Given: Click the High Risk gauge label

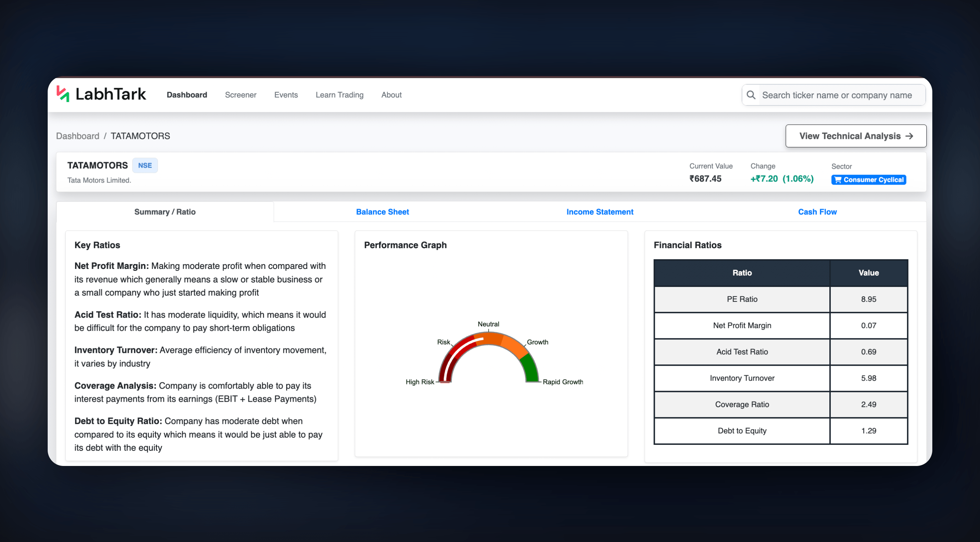Looking at the screenshot, I should [420, 382].
